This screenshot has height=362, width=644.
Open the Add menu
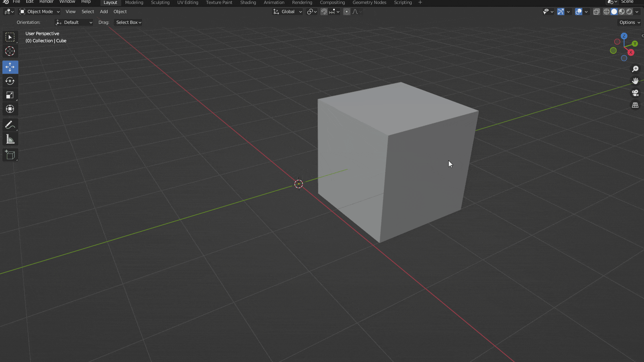pos(104,12)
